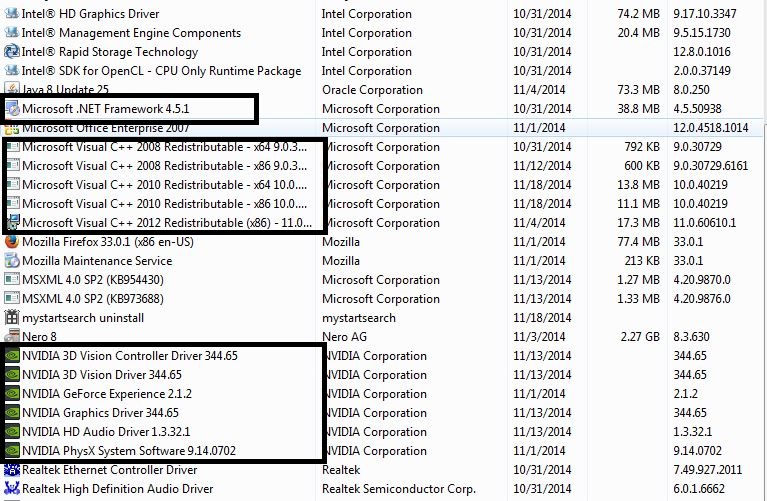Screen dimensions: 767x501
Task: Click the 213 KB size cell
Action: tap(642, 261)
